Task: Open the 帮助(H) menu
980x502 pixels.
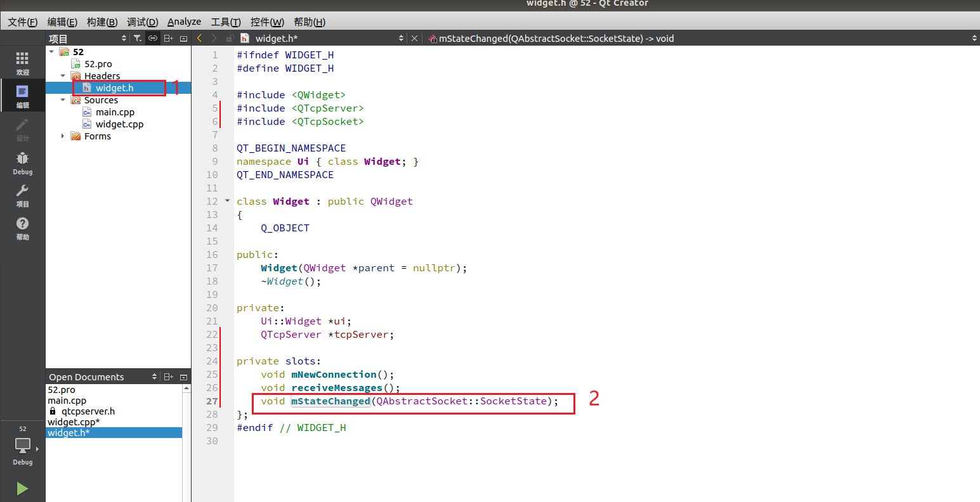Action: pyautogui.click(x=310, y=22)
